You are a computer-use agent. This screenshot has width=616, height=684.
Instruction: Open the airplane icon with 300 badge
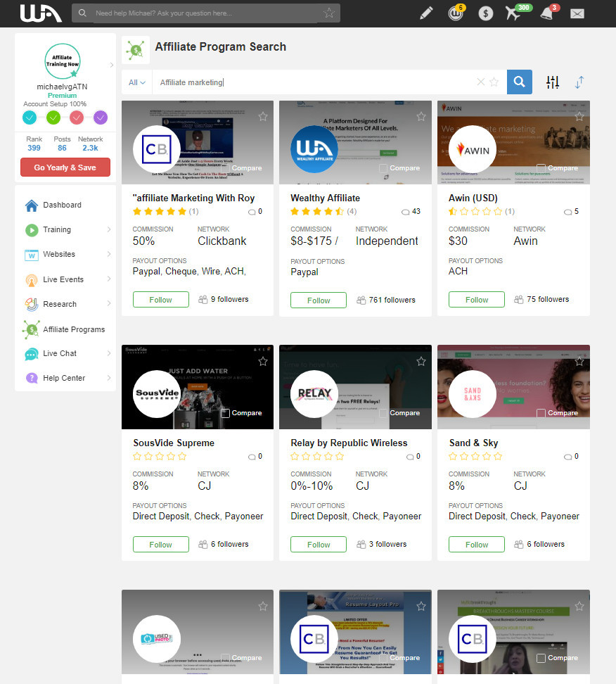(x=513, y=13)
